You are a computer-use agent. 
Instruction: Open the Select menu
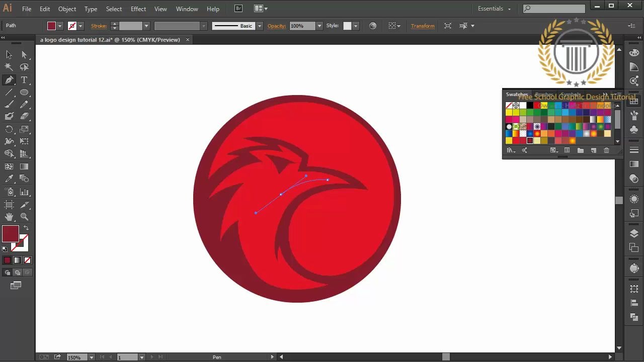(x=114, y=9)
